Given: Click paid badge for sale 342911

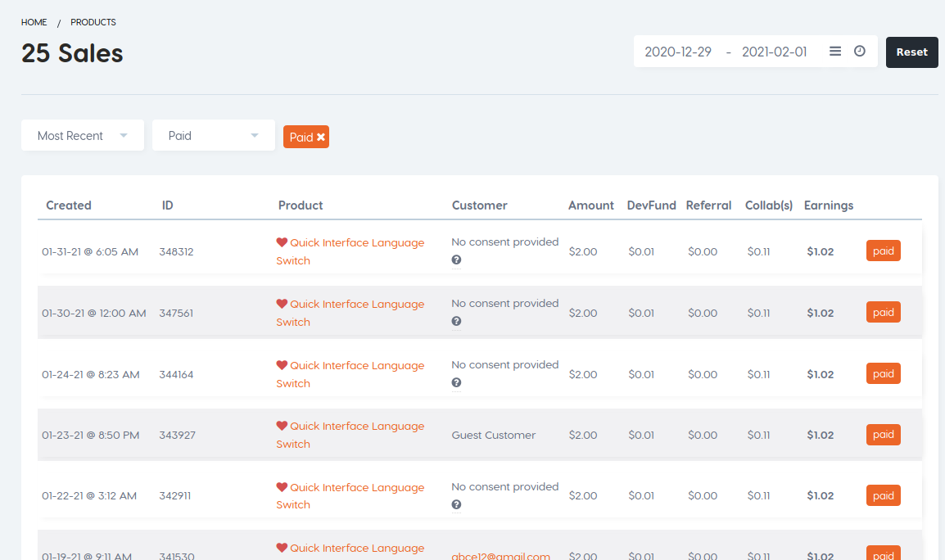Looking at the screenshot, I should [883, 495].
